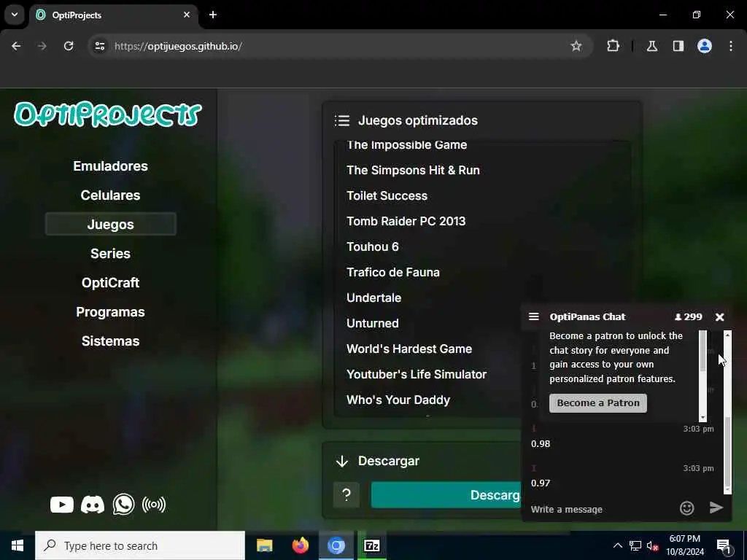The image size is (747, 560).
Task: Open the WhatsApp group icon
Action: pyautogui.click(x=123, y=505)
